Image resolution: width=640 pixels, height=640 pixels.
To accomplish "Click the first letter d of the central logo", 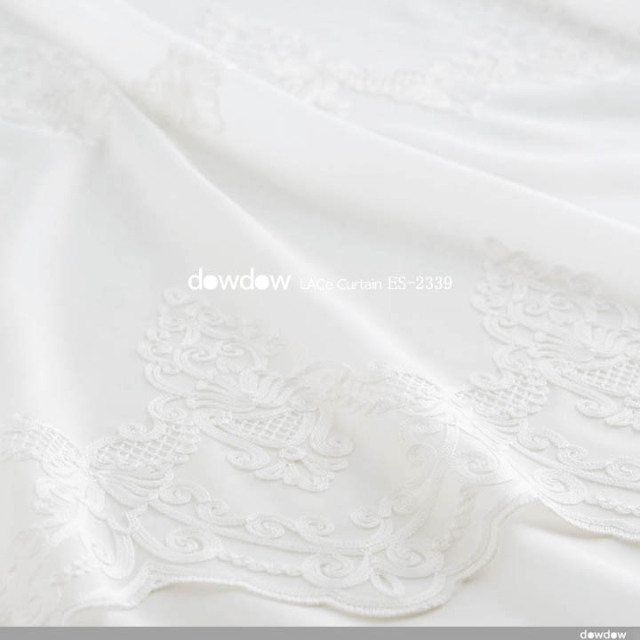I will pyautogui.click(x=196, y=282).
